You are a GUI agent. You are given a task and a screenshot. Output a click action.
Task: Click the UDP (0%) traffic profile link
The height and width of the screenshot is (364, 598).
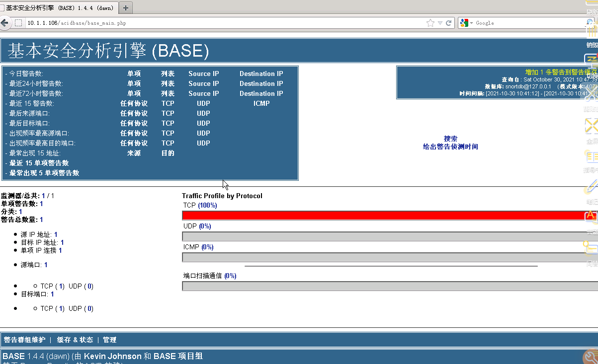(x=205, y=226)
